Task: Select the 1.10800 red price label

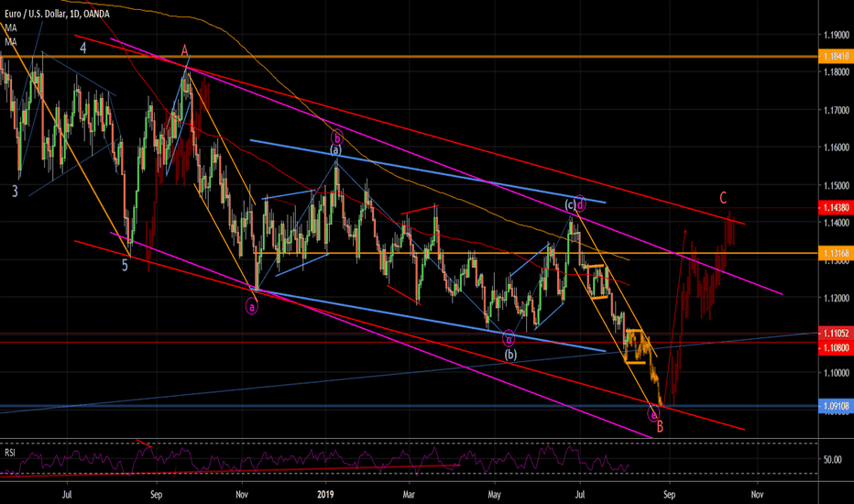Action: point(836,347)
